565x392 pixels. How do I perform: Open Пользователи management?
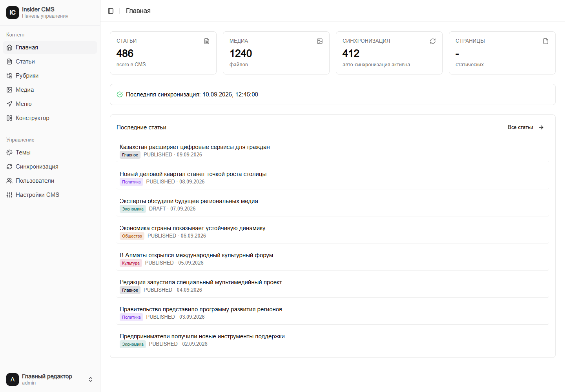50,181
